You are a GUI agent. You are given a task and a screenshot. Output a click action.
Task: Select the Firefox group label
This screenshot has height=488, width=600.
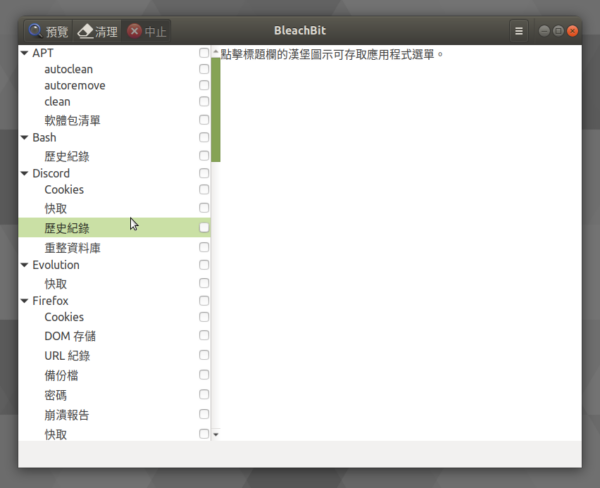[50, 301]
